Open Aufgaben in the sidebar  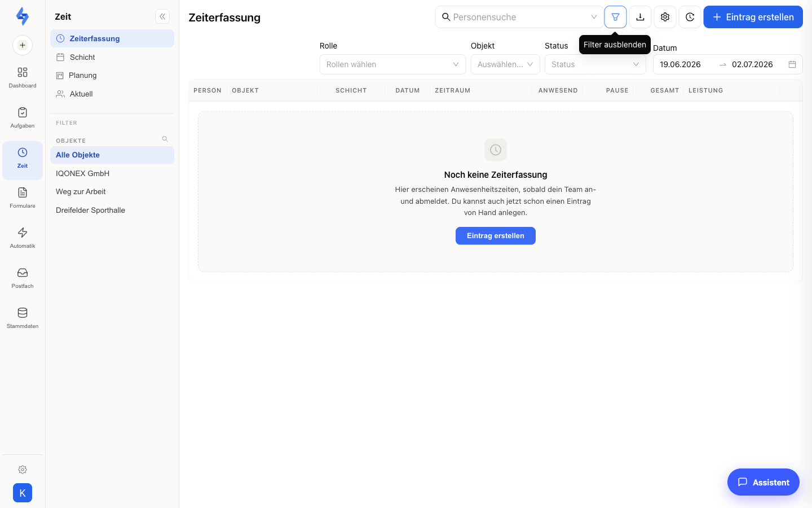click(x=23, y=118)
